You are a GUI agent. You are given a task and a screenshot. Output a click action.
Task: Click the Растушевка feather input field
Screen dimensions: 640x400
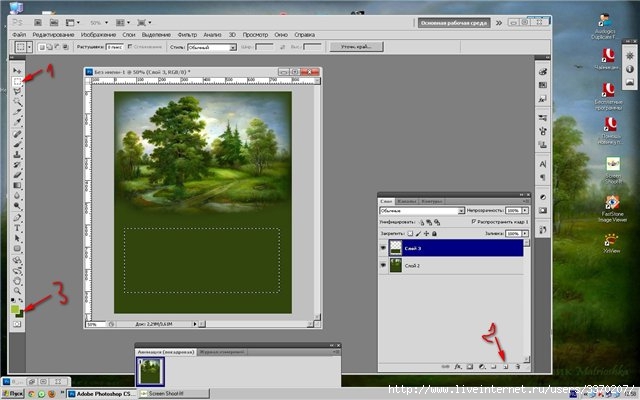coord(115,47)
